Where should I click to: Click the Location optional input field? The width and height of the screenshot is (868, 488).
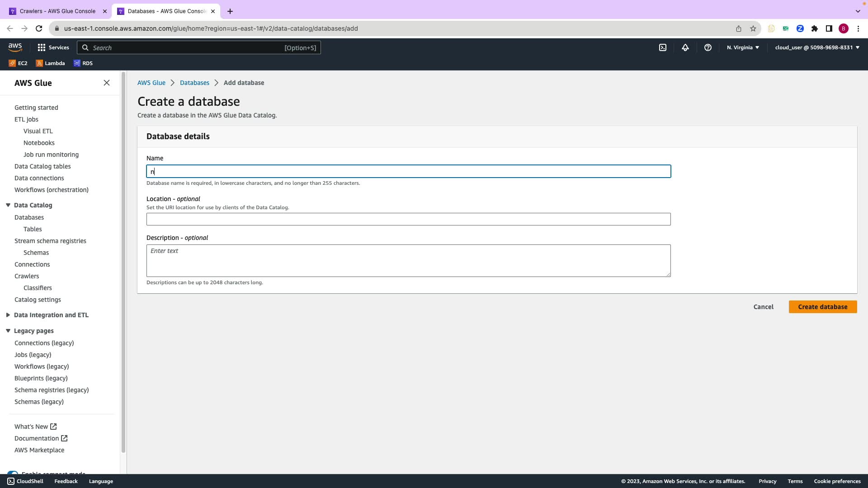(x=408, y=219)
